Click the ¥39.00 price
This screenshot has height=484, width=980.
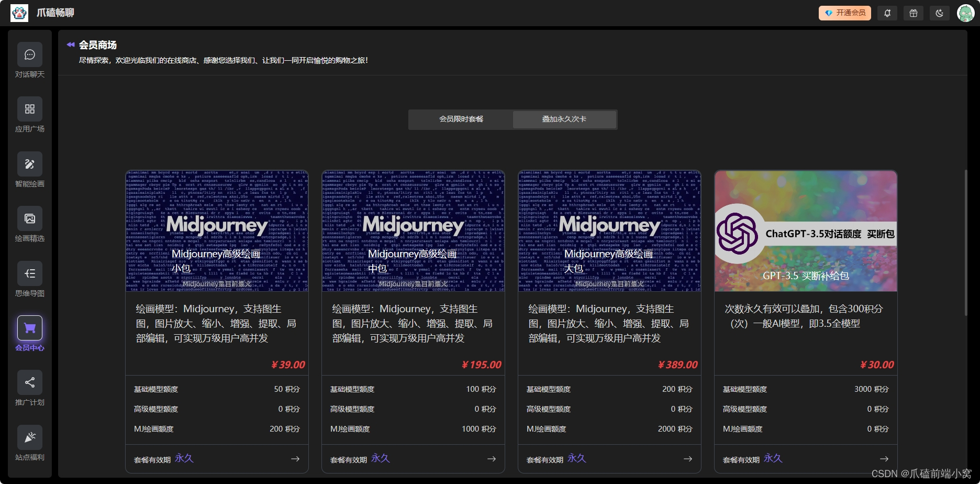288,365
